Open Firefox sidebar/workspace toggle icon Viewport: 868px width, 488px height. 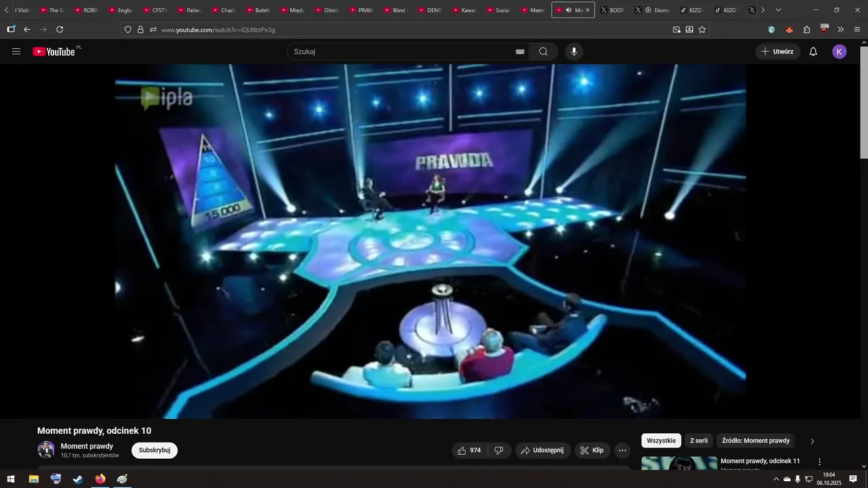point(11,29)
